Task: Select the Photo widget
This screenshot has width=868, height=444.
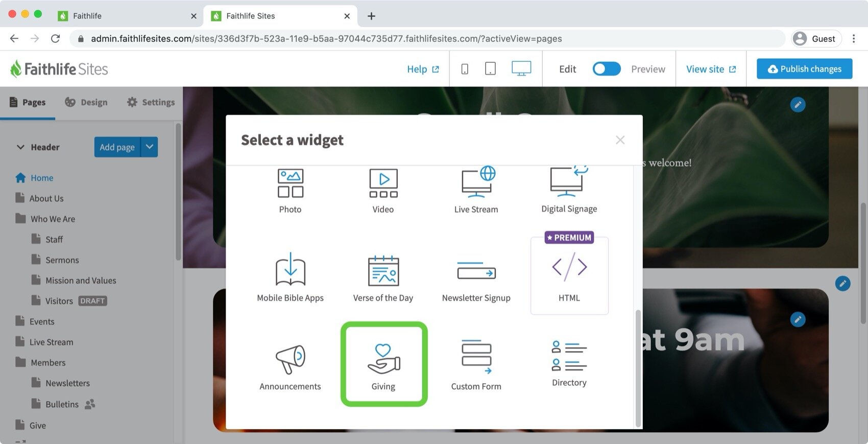Action: [x=290, y=191]
